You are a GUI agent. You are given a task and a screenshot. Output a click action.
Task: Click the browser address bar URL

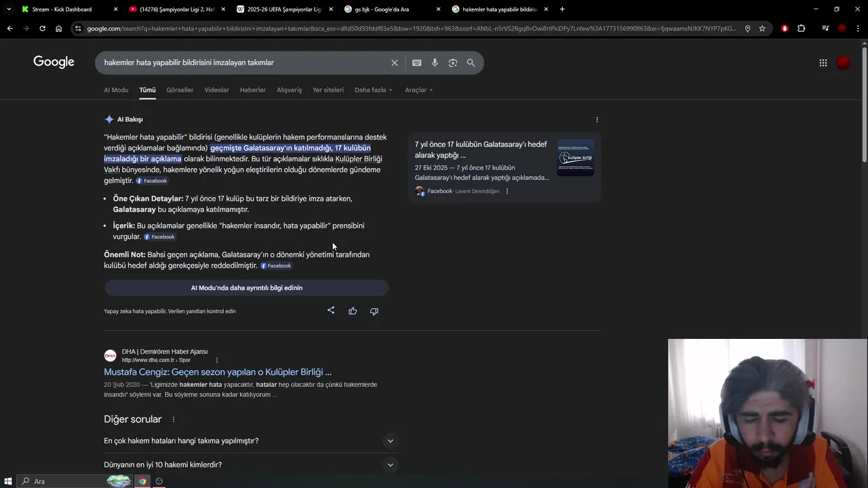point(411,28)
